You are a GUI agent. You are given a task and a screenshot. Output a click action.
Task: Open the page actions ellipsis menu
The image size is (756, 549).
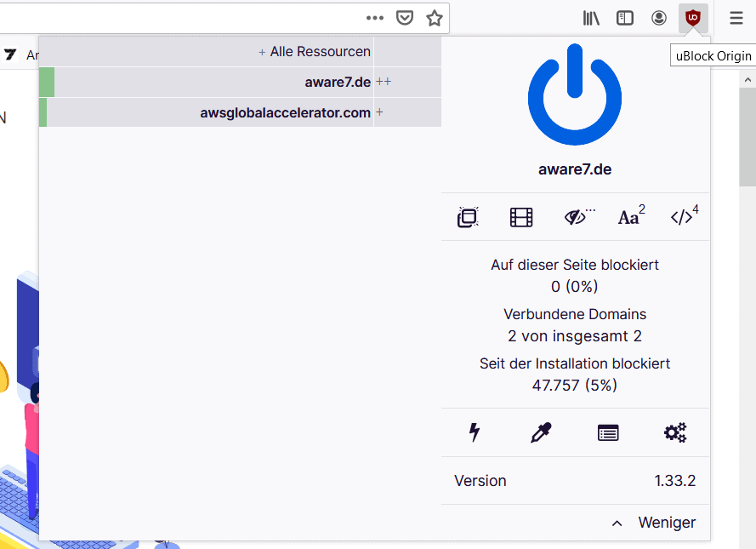374,17
